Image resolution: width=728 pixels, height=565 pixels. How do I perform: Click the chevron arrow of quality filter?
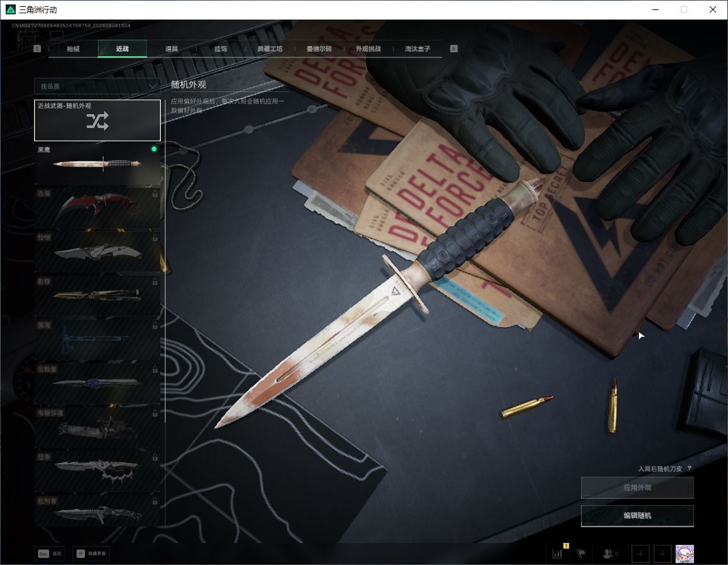coord(152,86)
